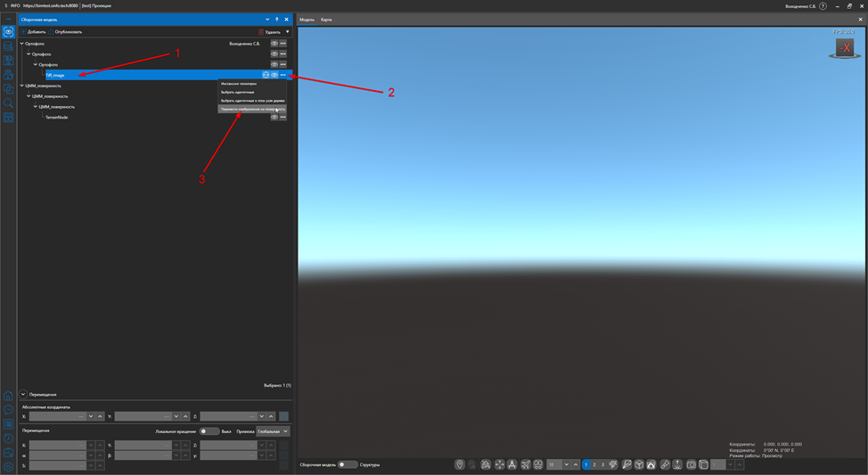The height and width of the screenshot is (475, 868).
Task: Open the Сборочная модель panel header chevron
Action: pyautogui.click(x=267, y=20)
